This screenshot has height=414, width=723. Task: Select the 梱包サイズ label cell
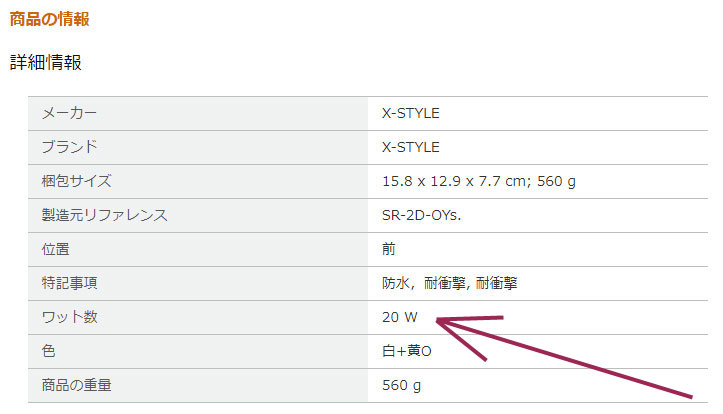click(198, 182)
